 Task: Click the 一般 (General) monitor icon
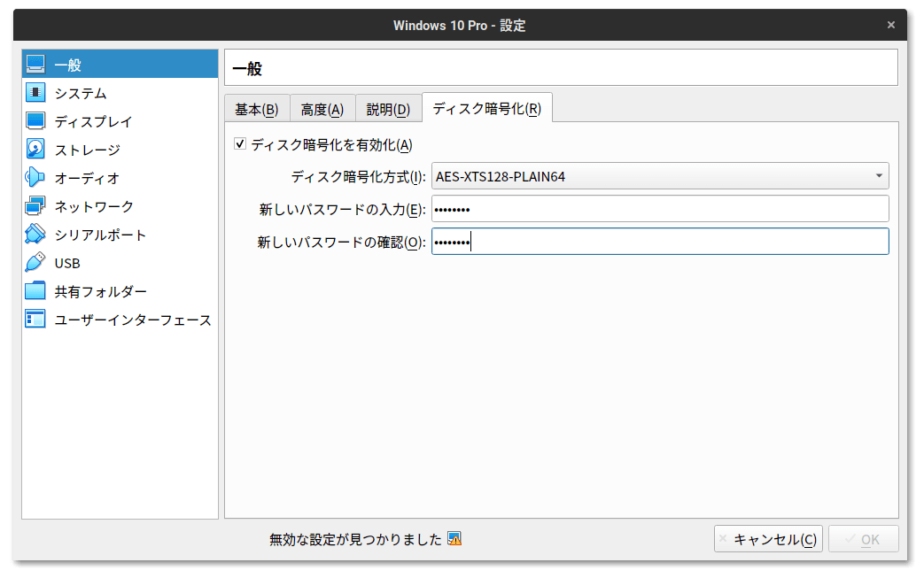click(x=35, y=64)
